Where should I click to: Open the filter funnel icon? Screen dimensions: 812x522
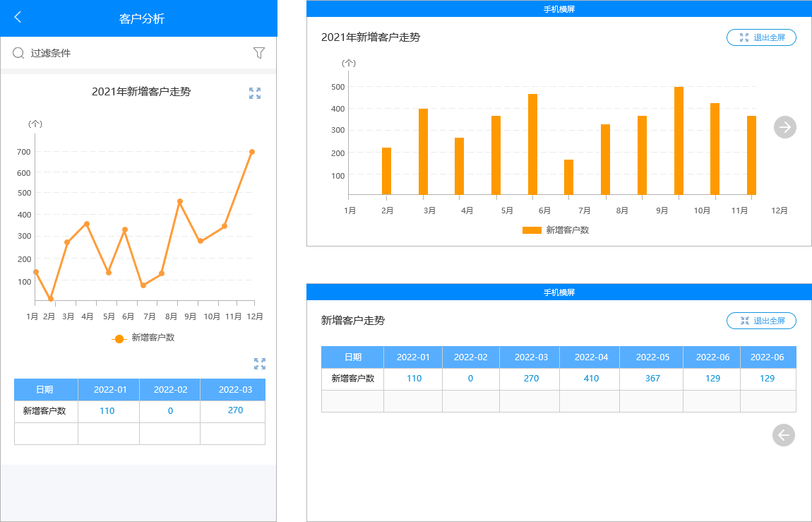pos(259,52)
